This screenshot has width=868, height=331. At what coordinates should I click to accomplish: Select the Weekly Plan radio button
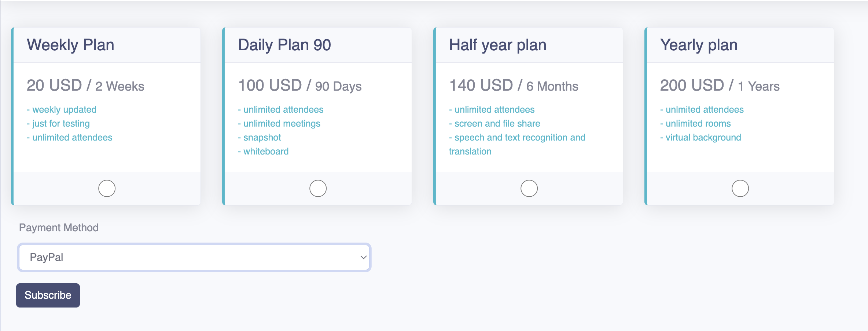[x=107, y=188]
